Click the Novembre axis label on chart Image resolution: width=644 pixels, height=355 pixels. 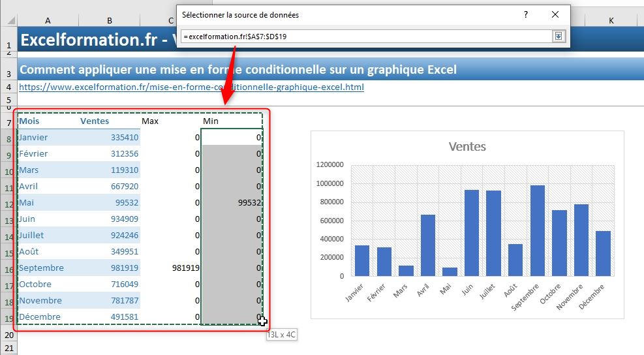click(x=569, y=297)
